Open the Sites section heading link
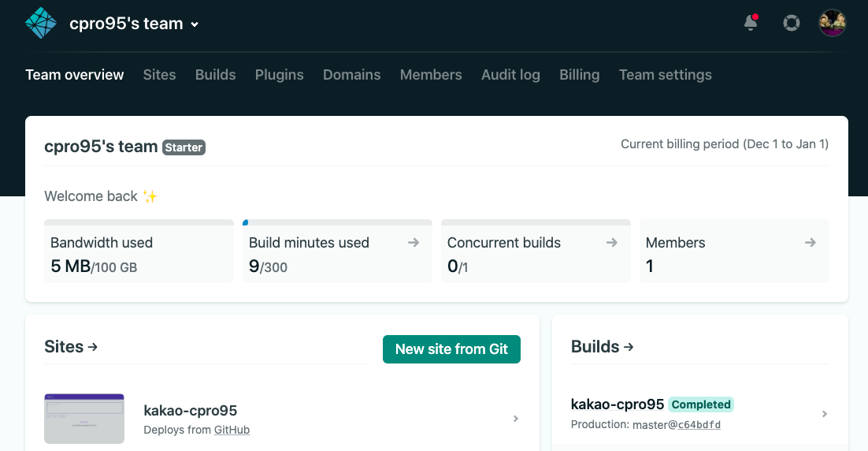 (x=71, y=347)
